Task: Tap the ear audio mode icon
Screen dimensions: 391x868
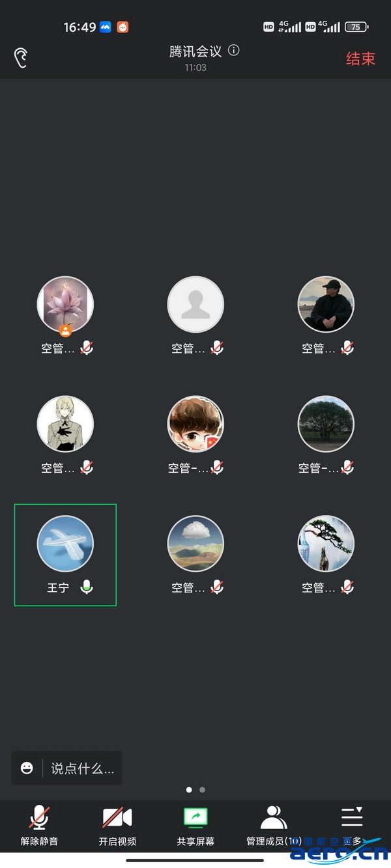Action: pos(21,58)
